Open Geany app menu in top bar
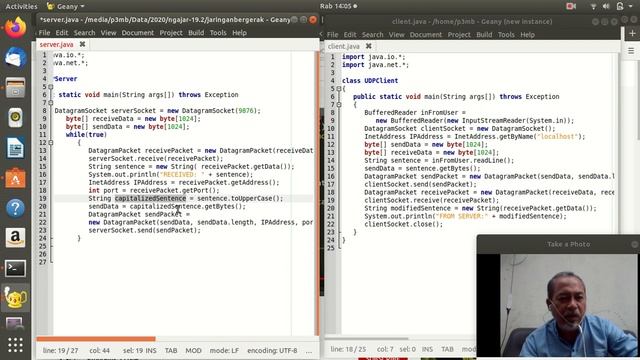The height and width of the screenshot is (360, 640). pyautogui.click(x=66, y=6)
